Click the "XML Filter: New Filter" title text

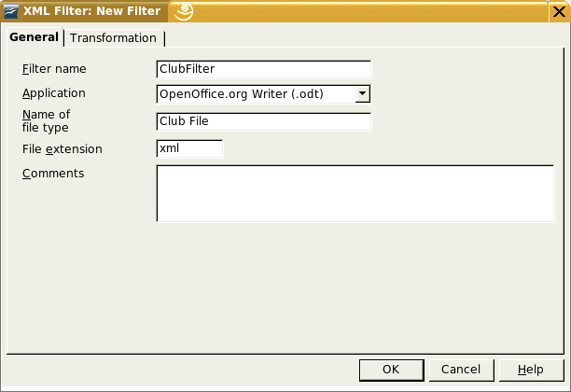pyautogui.click(x=91, y=11)
